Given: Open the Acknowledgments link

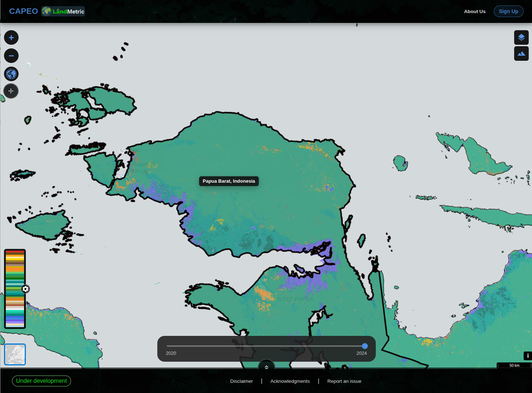Looking at the screenshot, I should point(290,381).
